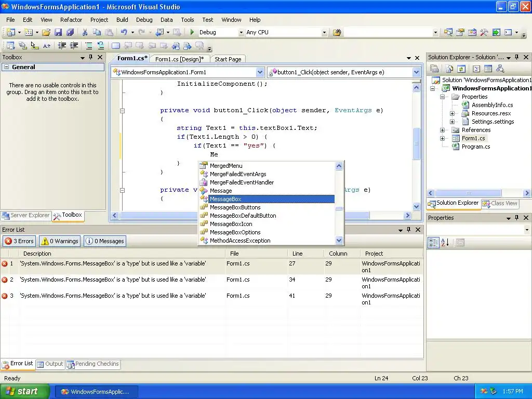The height and width of the screenshot is (399, 532).
Task: Click the Decrease Indent icon
Action: (62, 46)
